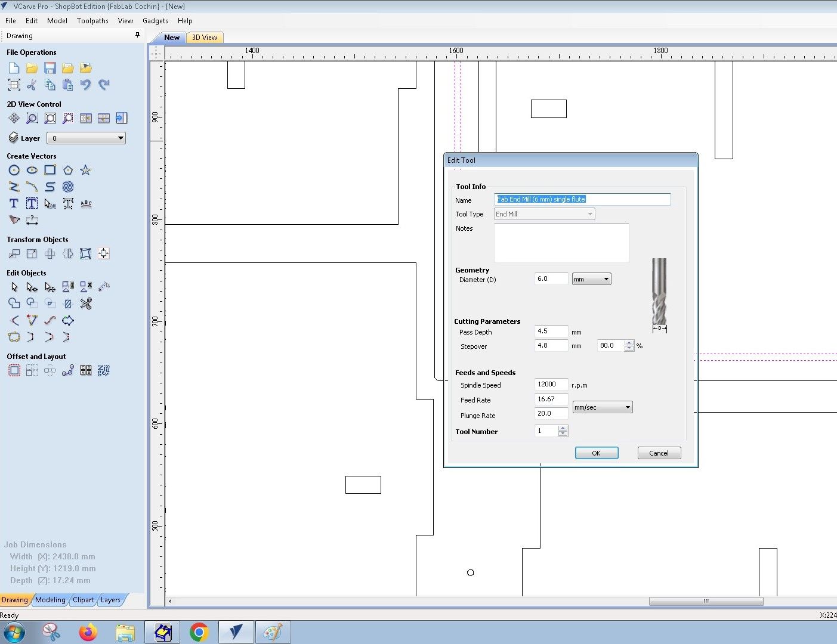This screenshot has height=644, width=837.
Task: Select the Dimension measure tool
Action: [32, 220]
